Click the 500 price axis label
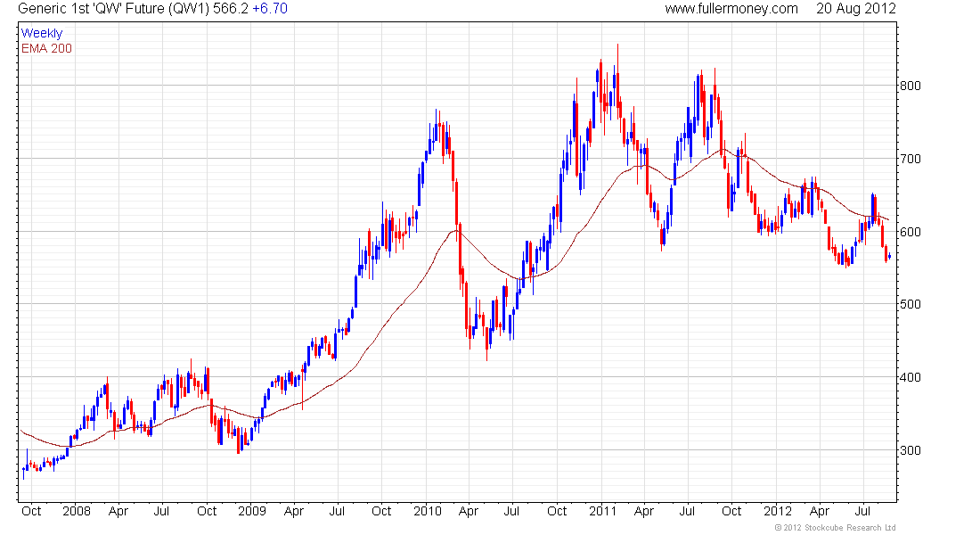Image resolution: width=980 pixels, height=535 pixels. point(910,304)
